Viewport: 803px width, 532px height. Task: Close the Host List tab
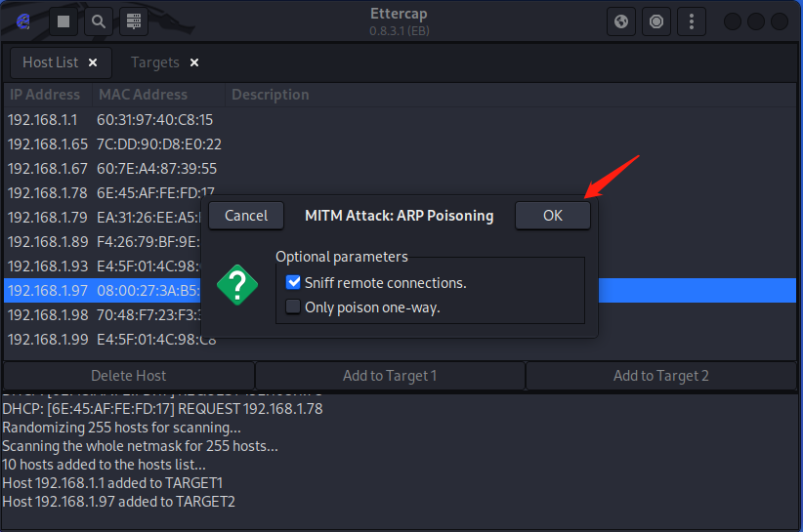coord(93,62)
